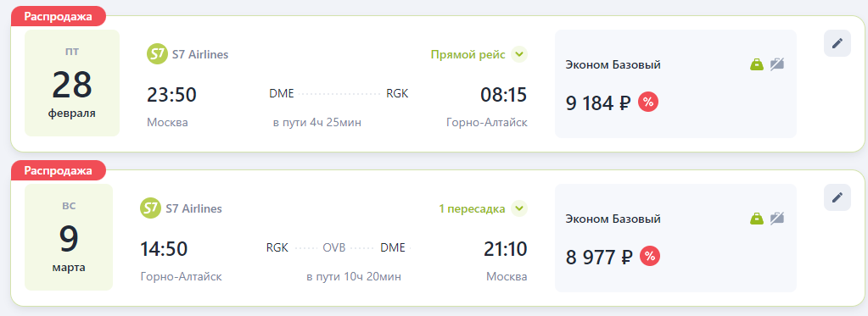The height and width of the screenshot is (316, 868).
Task: Click the crossed-out refund icon in the first fare
Action: 777,64
